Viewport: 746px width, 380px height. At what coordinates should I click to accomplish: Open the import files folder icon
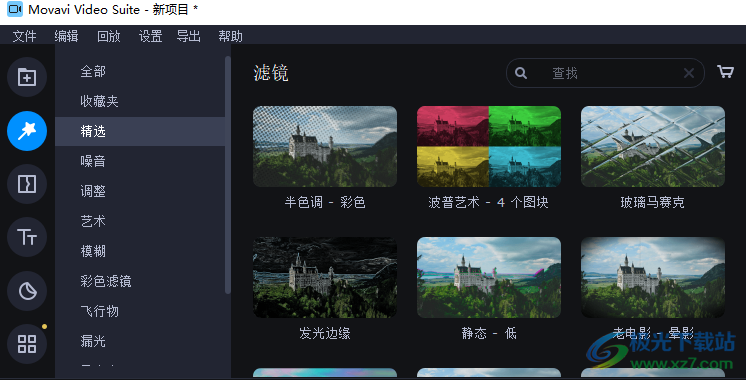pos(27,77)
